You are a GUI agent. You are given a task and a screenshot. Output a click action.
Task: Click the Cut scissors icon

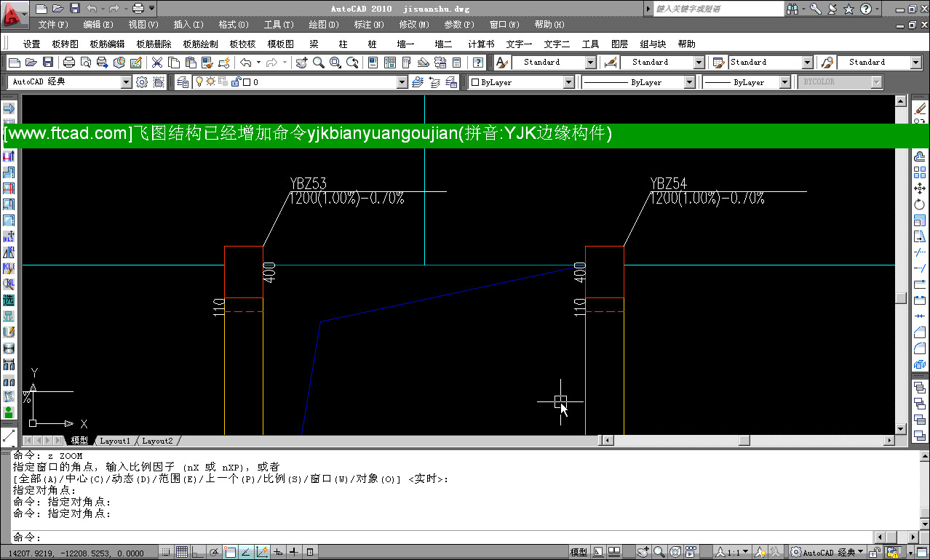[157, 63]
